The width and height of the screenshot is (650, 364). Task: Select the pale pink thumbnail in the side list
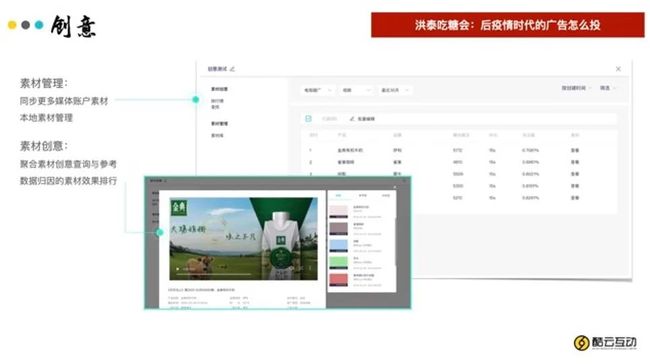coord(339,211)
